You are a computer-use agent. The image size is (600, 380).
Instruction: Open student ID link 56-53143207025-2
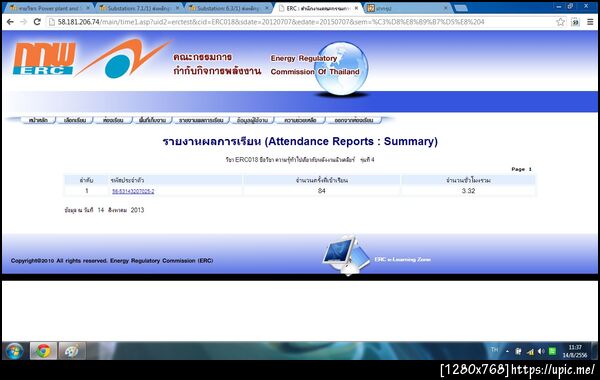pyautogui.click(x=133, y=191)
